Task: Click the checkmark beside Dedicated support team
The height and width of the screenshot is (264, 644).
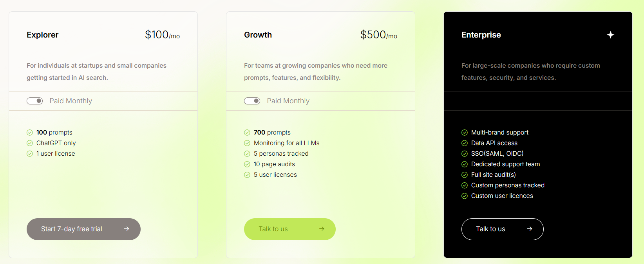Action: point(464,164)
